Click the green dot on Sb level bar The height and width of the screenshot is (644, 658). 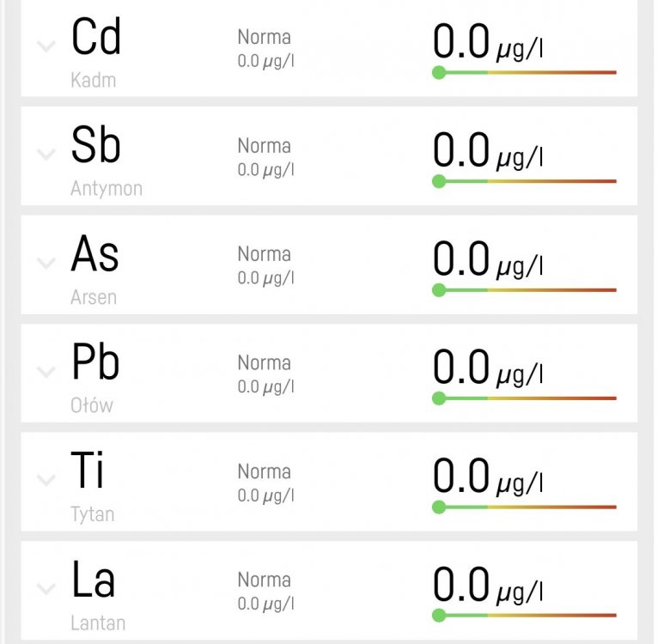[439, 181]
